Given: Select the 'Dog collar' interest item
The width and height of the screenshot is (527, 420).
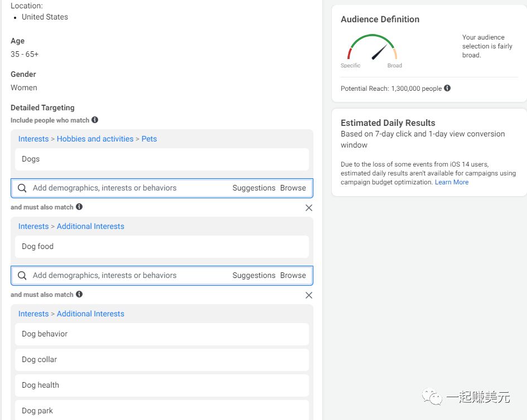Looking at the screenshot, I should point(162,360).
